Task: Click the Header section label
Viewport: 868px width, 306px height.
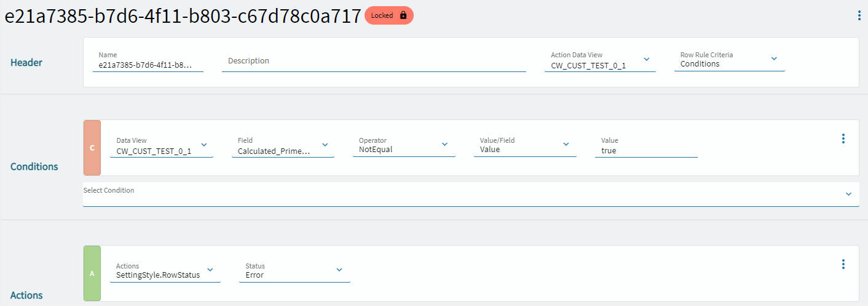Action: (x=26, y=63)
